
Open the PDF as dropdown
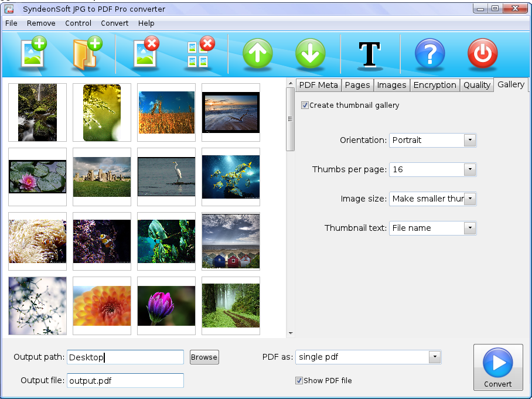pyautogui.click(x=434, y=357)
